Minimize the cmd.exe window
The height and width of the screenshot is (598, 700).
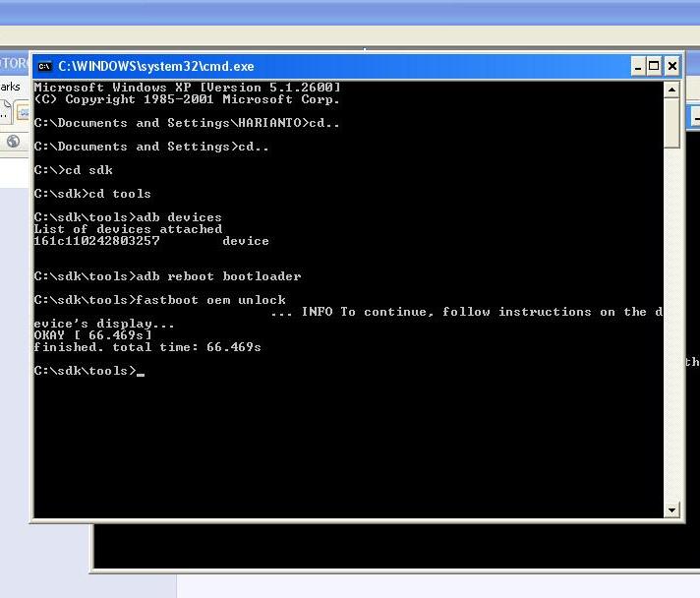pos(638,67)
